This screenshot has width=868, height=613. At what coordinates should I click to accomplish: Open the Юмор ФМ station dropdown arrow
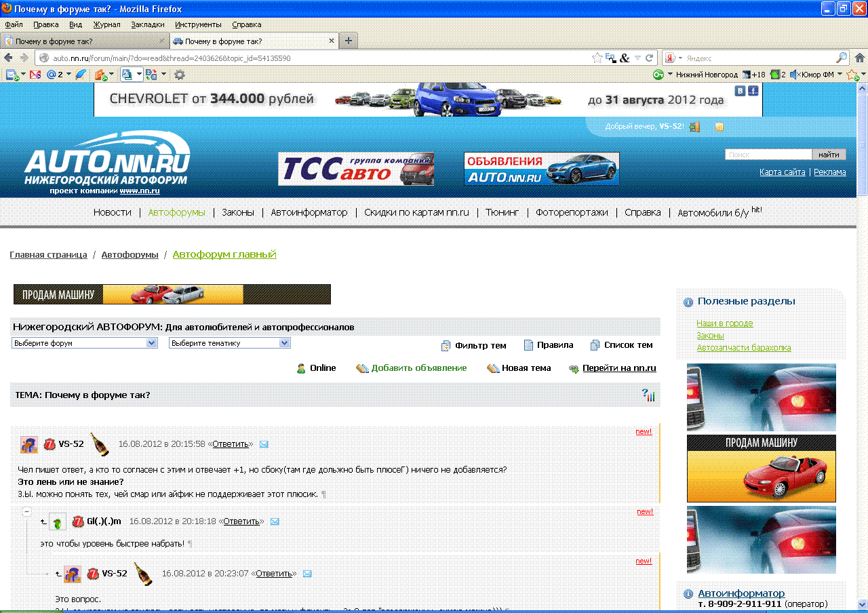[x=840, y=75]
